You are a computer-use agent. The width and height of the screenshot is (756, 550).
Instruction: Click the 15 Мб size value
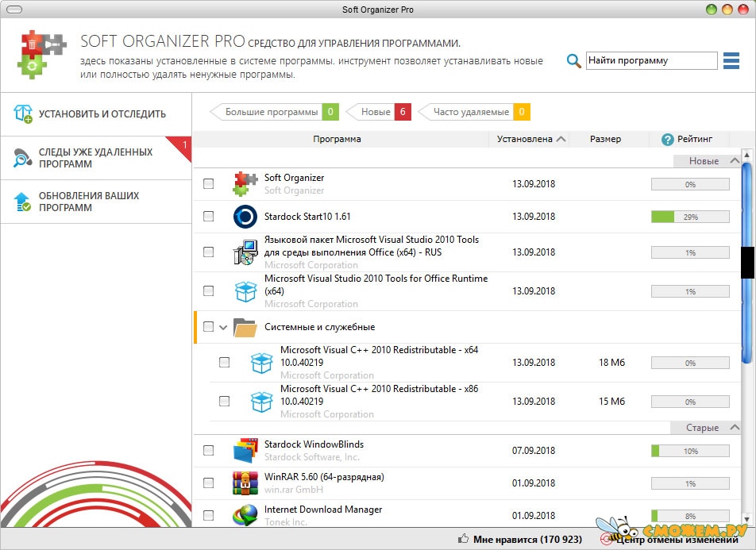[x=611, y=402]
